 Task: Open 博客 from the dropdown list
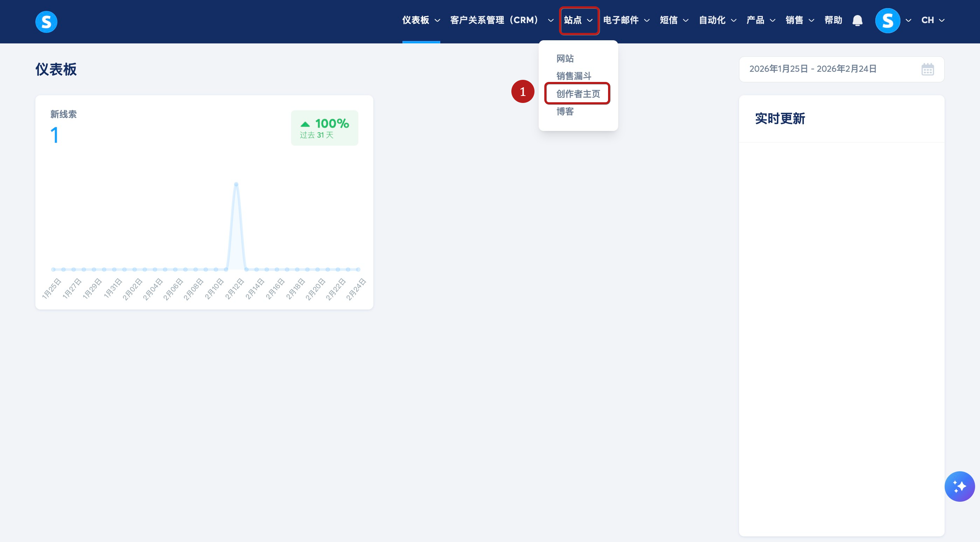(x=565, y=111)
